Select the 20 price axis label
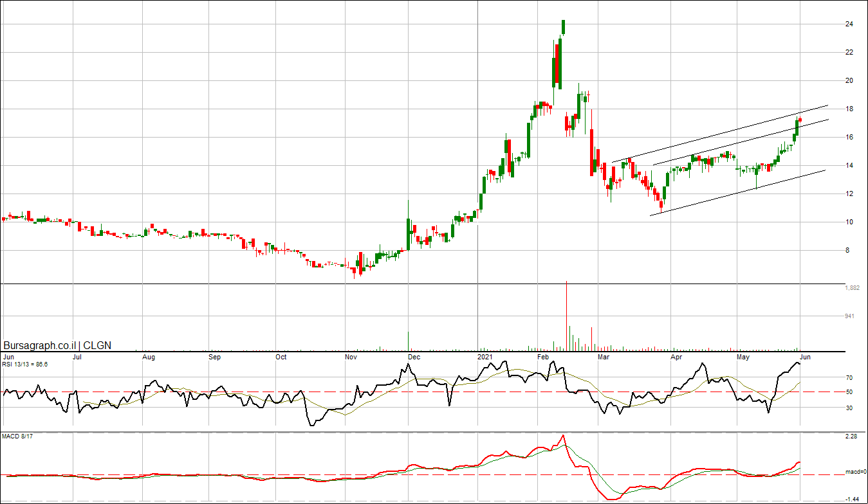Screen dimensions: 868x504 click(x=849, y=81)
